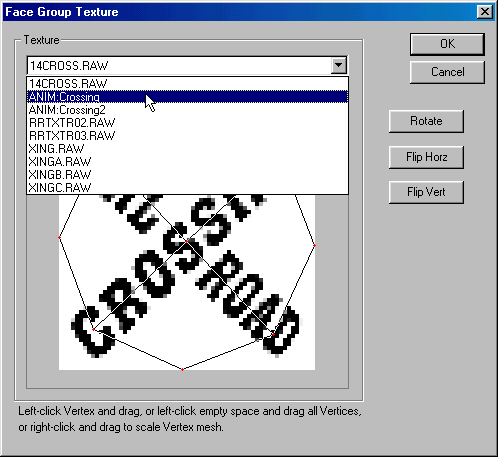Choose ANIM:Crossing from texture list
Screen dimensions: 498x457
[187, 97]
